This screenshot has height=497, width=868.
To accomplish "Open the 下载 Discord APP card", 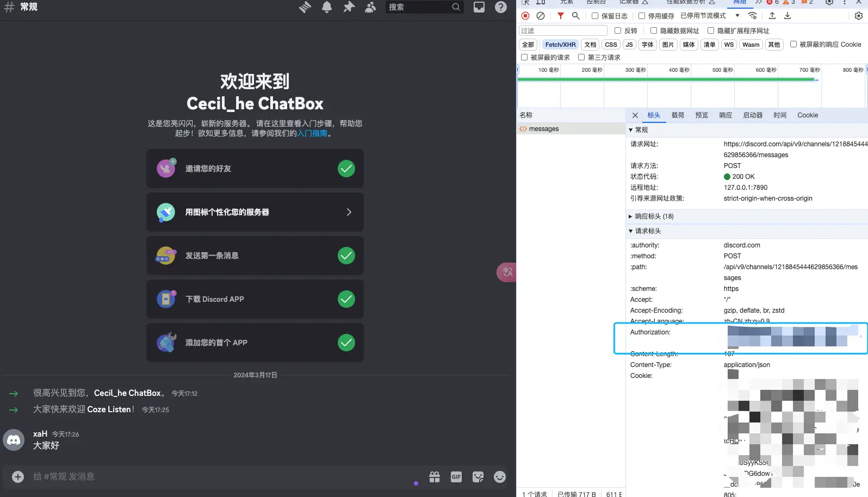I will [x=255, y=299].
